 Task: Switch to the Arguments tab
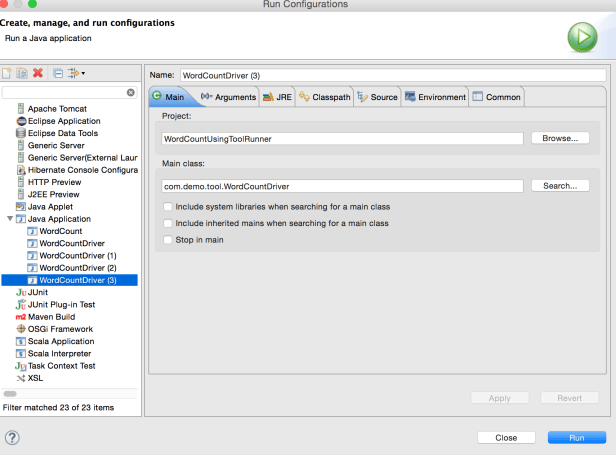click(x=228, y=97)
